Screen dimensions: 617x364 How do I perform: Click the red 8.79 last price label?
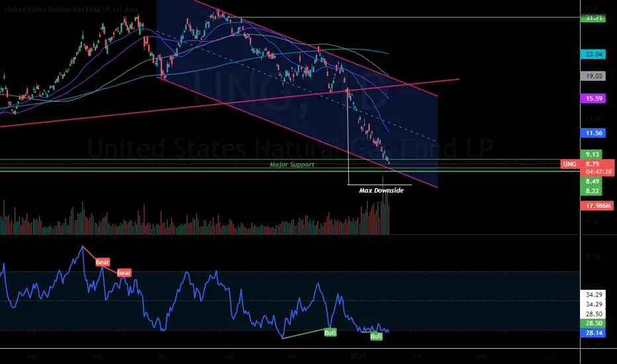tap(593, 163)
